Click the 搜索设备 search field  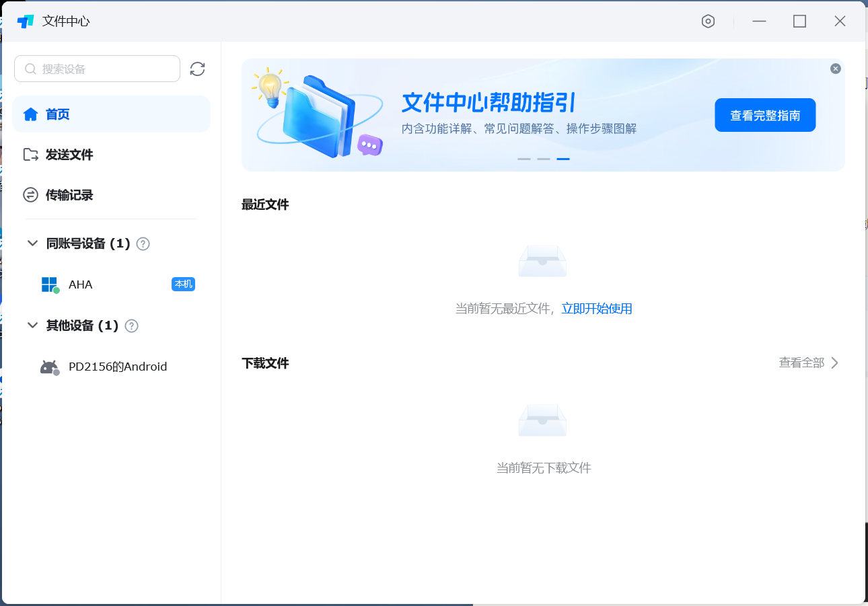101,69
